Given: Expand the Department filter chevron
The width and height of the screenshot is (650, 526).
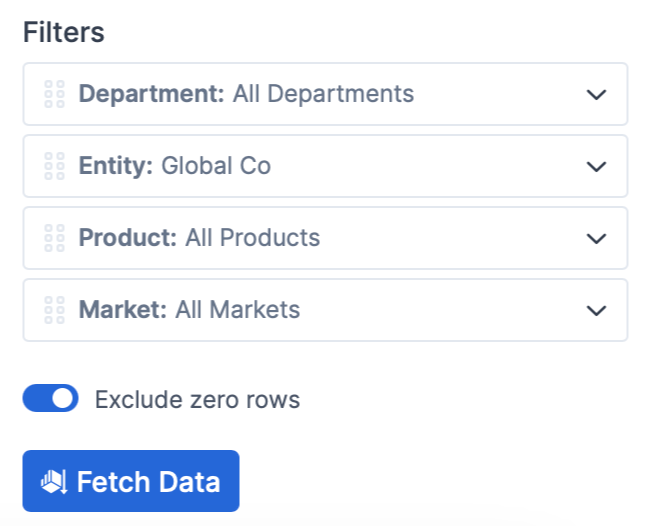Looking at the screenshot, I should pyautogui.click(x=596, y=95).
